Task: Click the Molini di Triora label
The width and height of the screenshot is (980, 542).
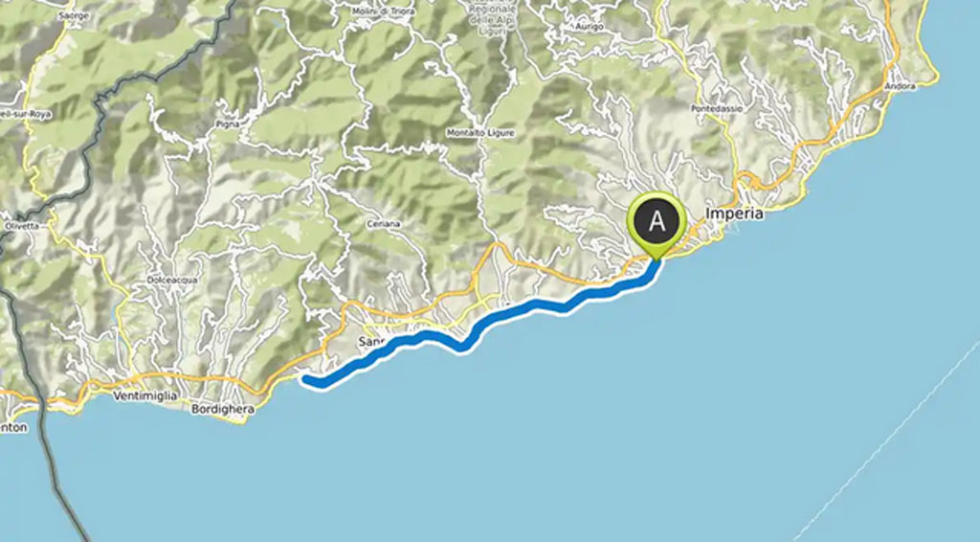Action: [x=375, y=11]
